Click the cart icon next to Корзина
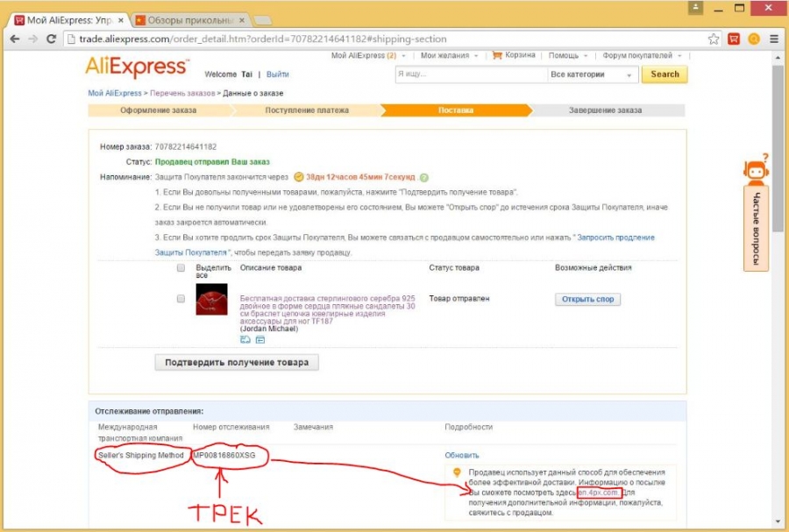The height and width of the screenshot is (532, 789). (497, 55)
